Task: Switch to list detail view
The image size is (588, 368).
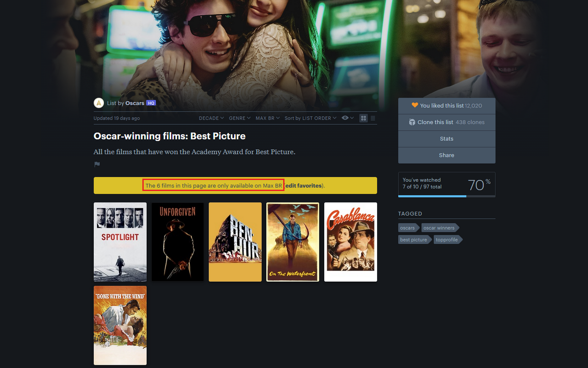Action: 373,118
